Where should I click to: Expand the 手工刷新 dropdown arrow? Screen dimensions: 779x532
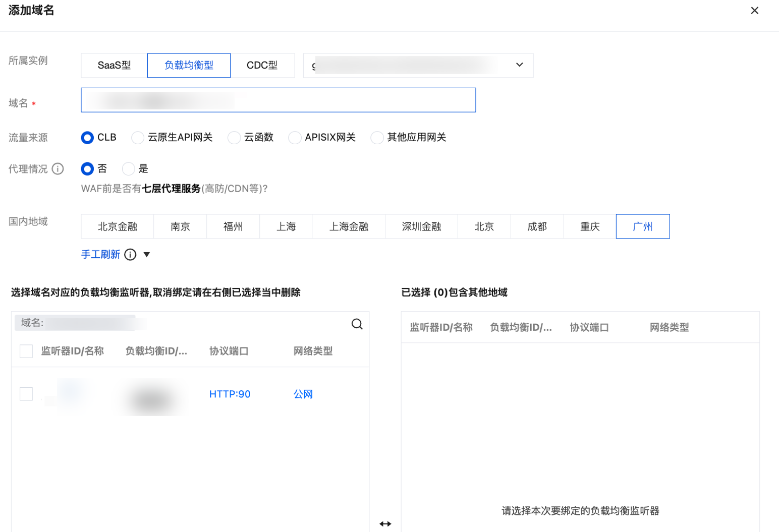tap(147, 255)
